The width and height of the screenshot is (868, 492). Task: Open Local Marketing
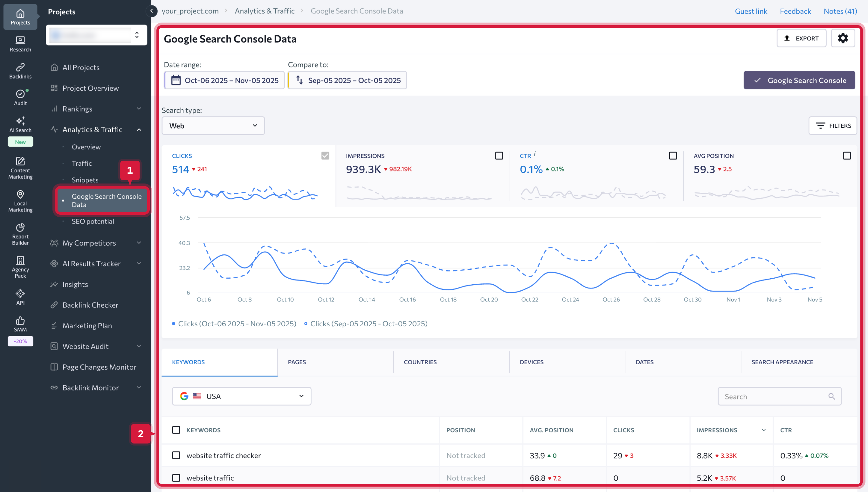[20, 201]
